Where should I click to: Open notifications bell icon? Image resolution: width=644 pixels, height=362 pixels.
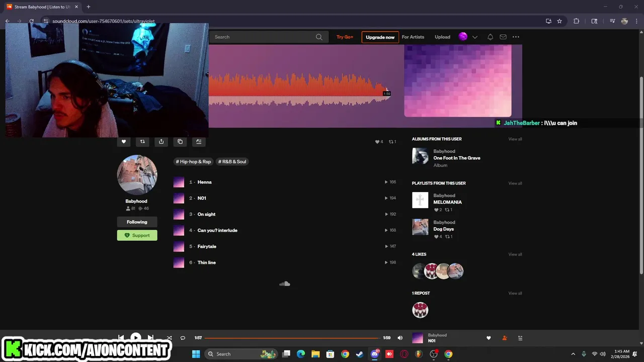click(490, 37)
